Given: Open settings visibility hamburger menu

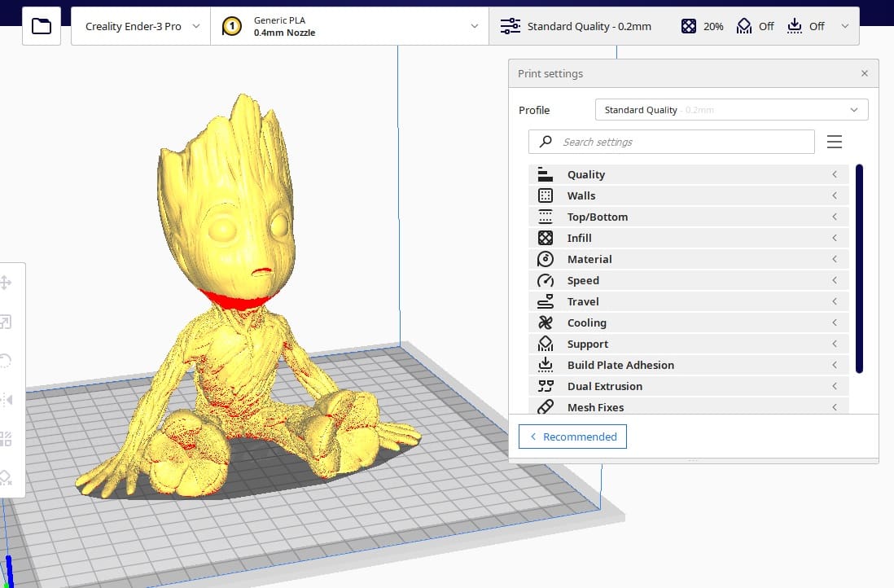Looking at the screenshot, I should click(834, 142).
